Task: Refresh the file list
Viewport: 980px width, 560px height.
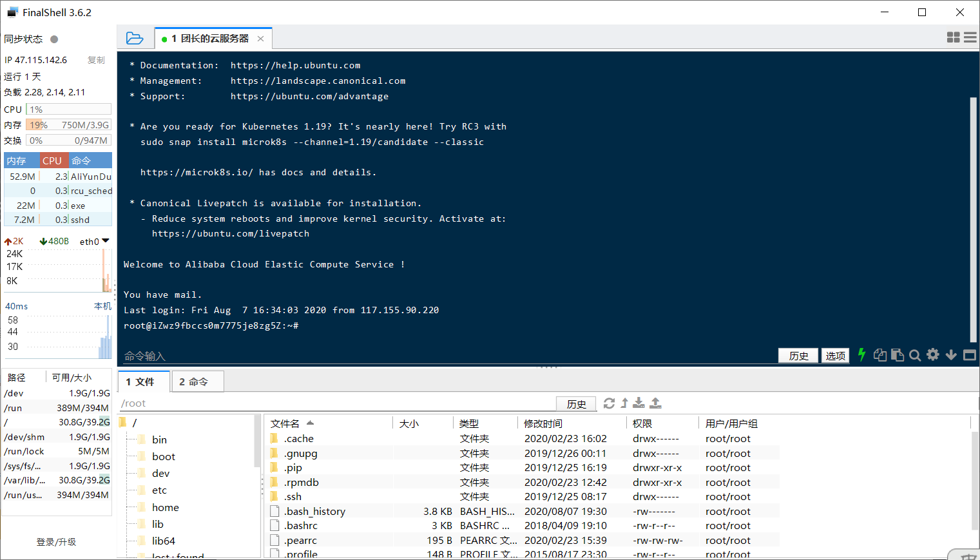Action: tap(609, 403)
